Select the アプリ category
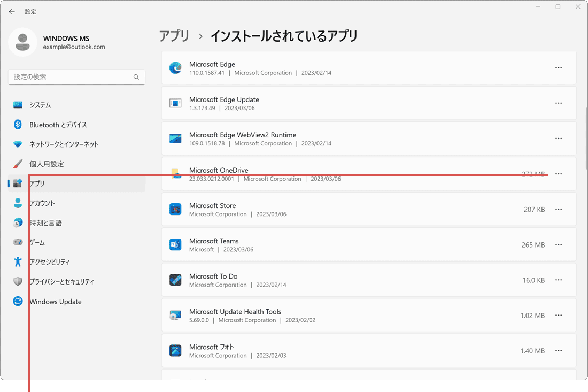Viewport: 588px width, 392px height. 76,183
